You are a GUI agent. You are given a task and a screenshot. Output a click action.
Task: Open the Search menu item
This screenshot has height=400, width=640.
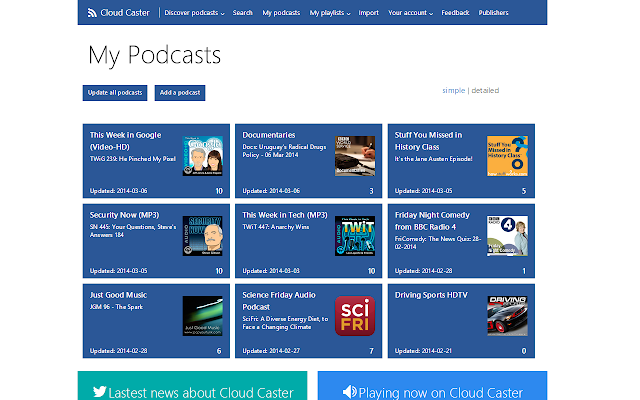242,13
